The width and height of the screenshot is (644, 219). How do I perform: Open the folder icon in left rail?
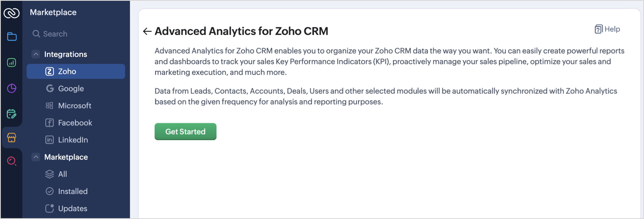(x=12, y=37)
